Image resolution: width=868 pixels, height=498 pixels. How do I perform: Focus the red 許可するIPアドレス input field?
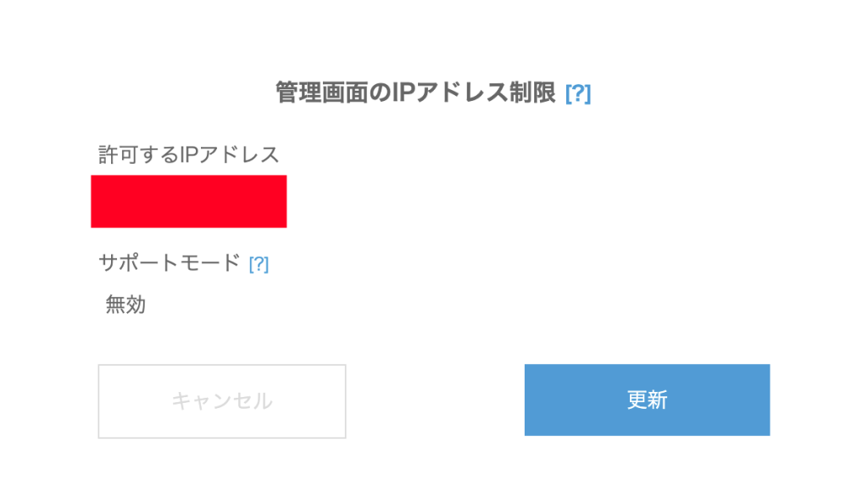click(188, 201)
